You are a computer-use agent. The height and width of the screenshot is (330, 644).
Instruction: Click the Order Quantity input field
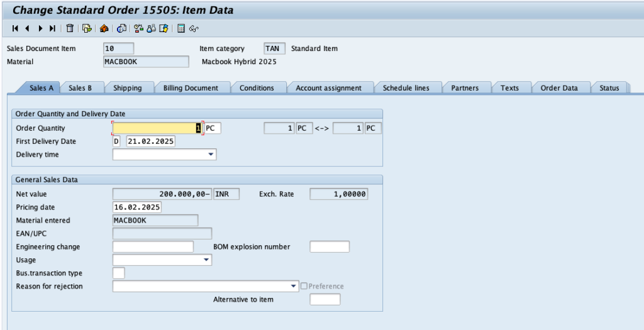158,128
